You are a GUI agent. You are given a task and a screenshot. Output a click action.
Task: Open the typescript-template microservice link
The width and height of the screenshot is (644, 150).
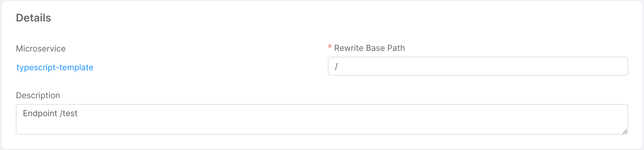[x=55, y=67]
